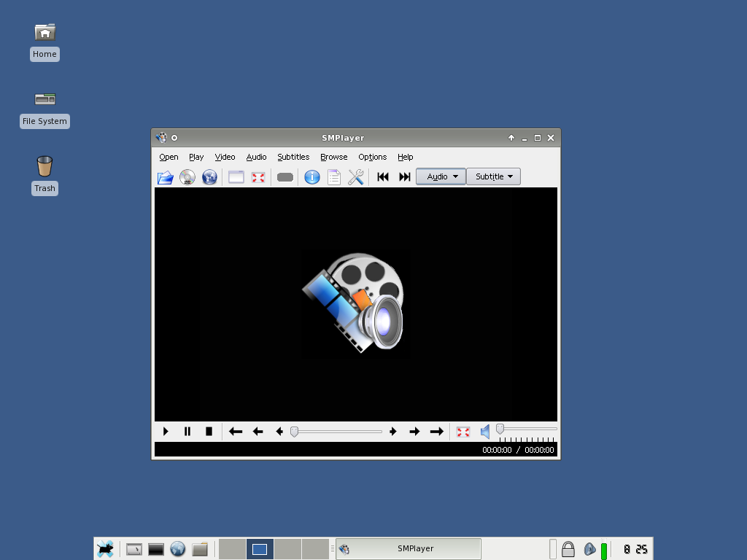Shade the SMPlayer window with the up arrow
The image size is (747, 560).
pos(511,138)
